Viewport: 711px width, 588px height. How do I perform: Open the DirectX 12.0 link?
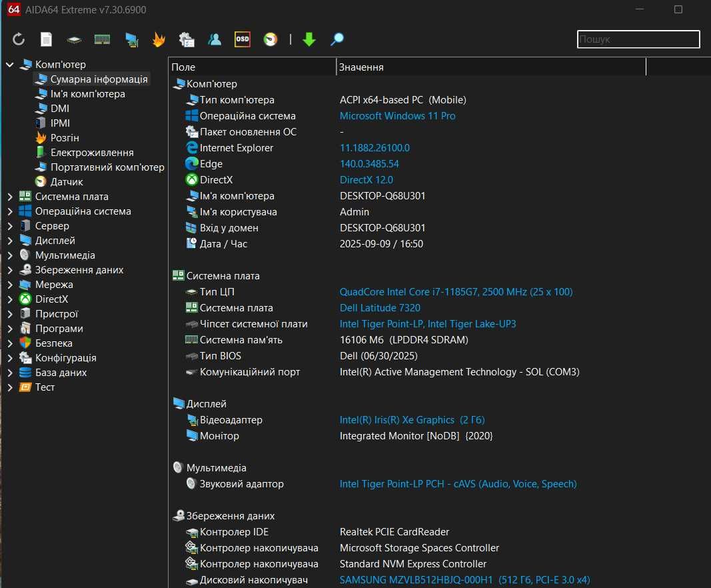[x=366, y=180]
